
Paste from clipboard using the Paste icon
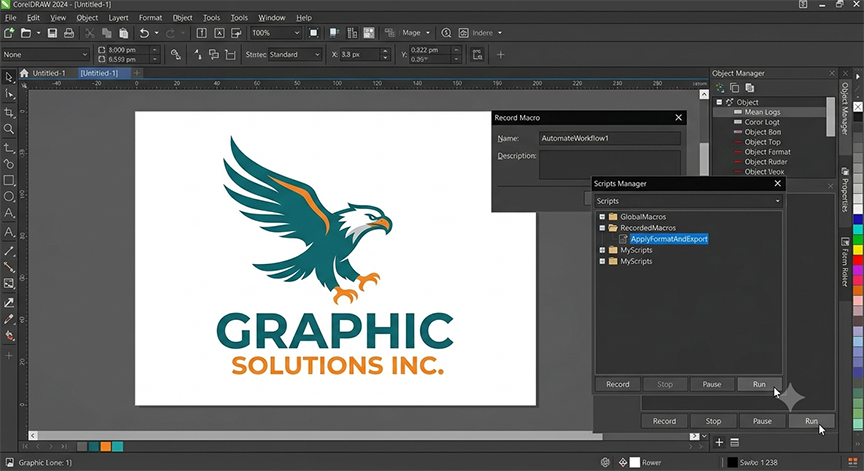point(123,33)
